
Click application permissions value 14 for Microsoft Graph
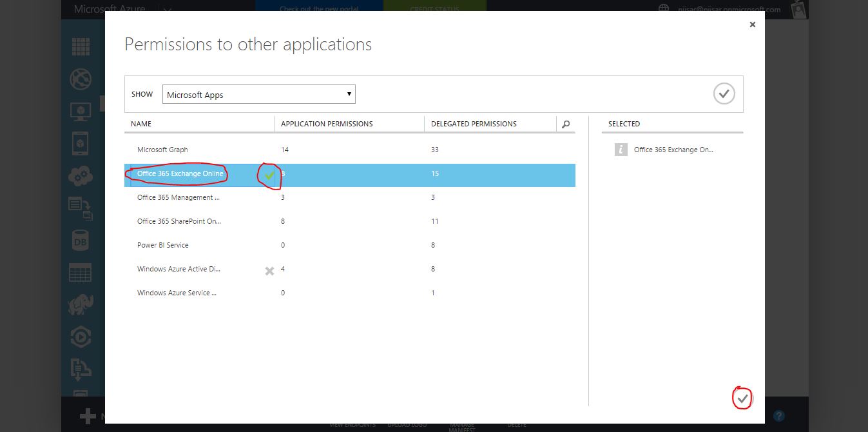click(x=285, y=150)
